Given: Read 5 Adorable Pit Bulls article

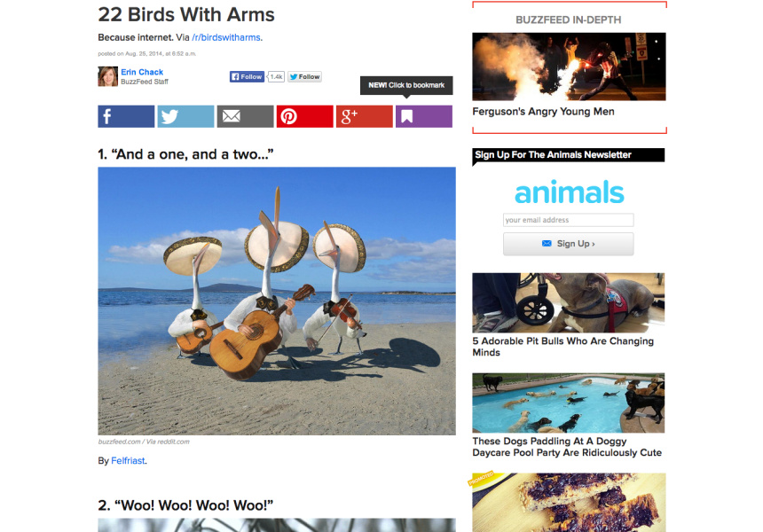Looking at the screenshot, I should pyautogui.click(x=563, y=347).
